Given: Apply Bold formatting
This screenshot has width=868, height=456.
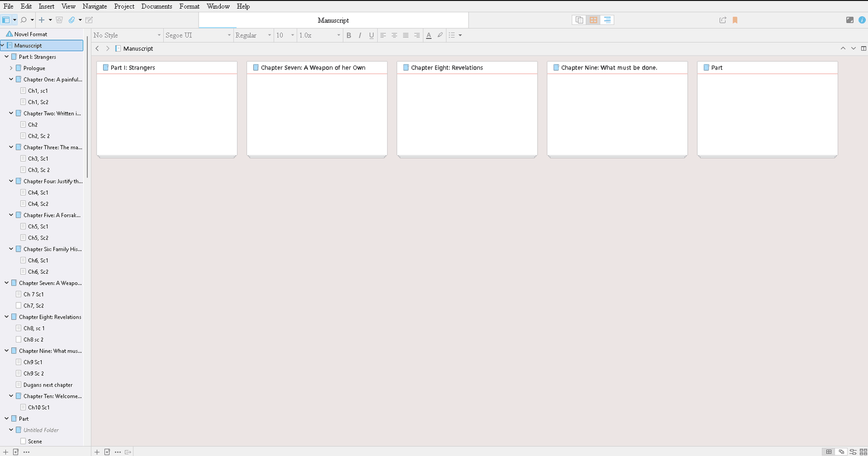Looking at the screenshot, I should tap(349, 35).
